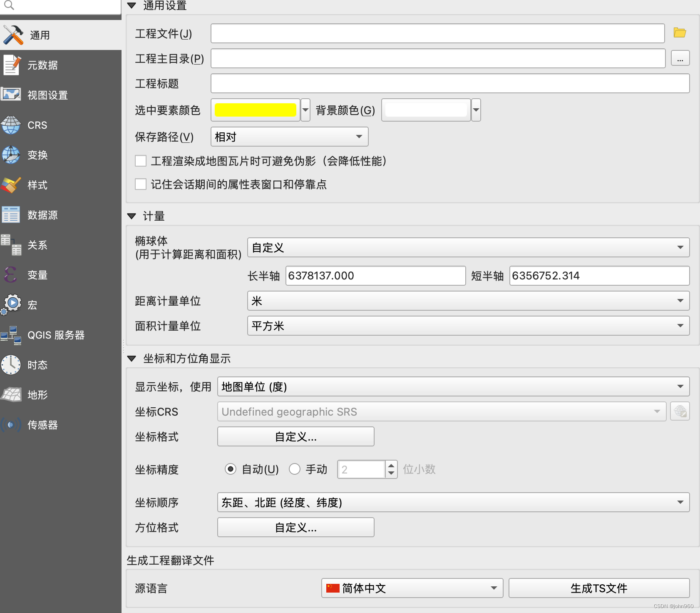The width and height of the screenshot is (700, 613).
Task: Open the 距离计量单位 distance units dropdown
Action: tap(469, 301)
